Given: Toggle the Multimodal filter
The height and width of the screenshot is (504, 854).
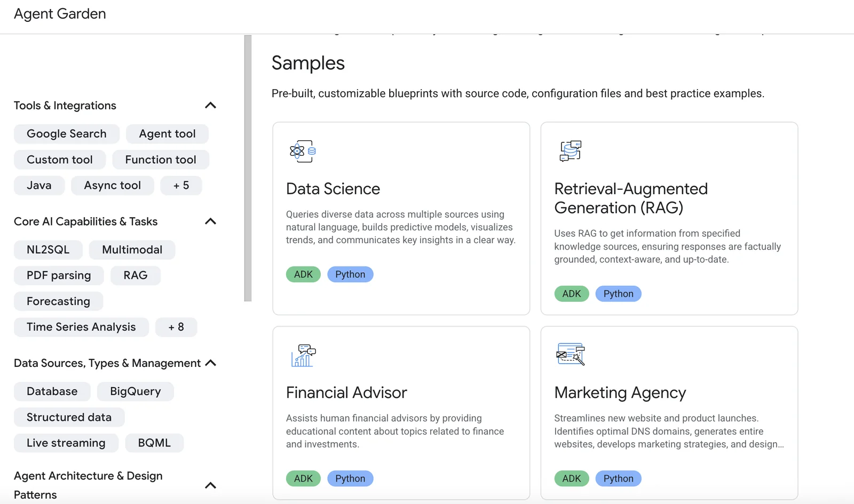Looking at the screenshot, I should (x=132, y=250).
